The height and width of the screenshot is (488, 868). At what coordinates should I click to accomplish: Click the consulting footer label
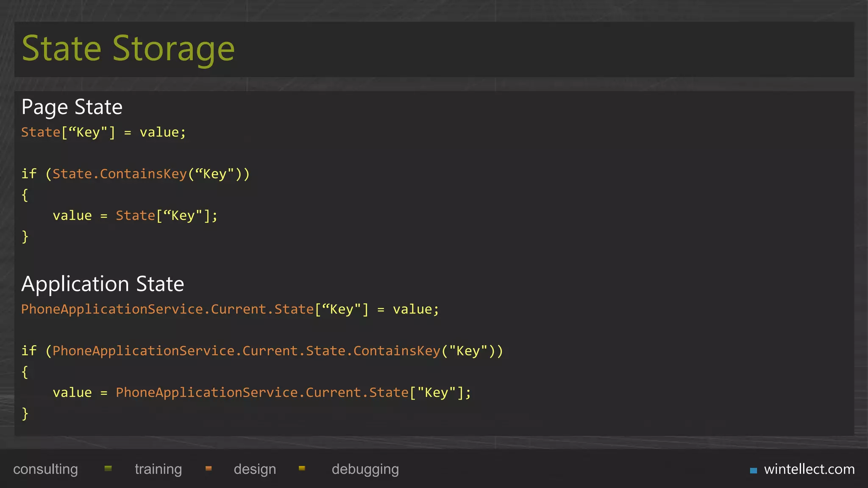[45, 469]
